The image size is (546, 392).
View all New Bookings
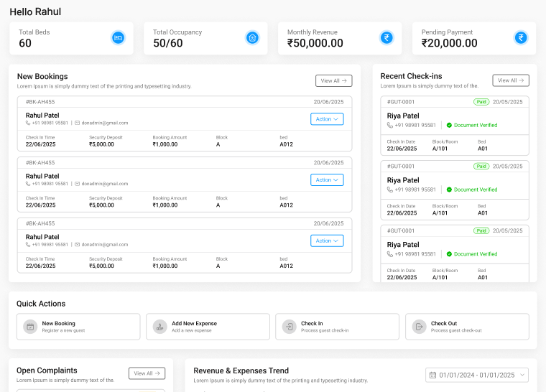[334, 81]
